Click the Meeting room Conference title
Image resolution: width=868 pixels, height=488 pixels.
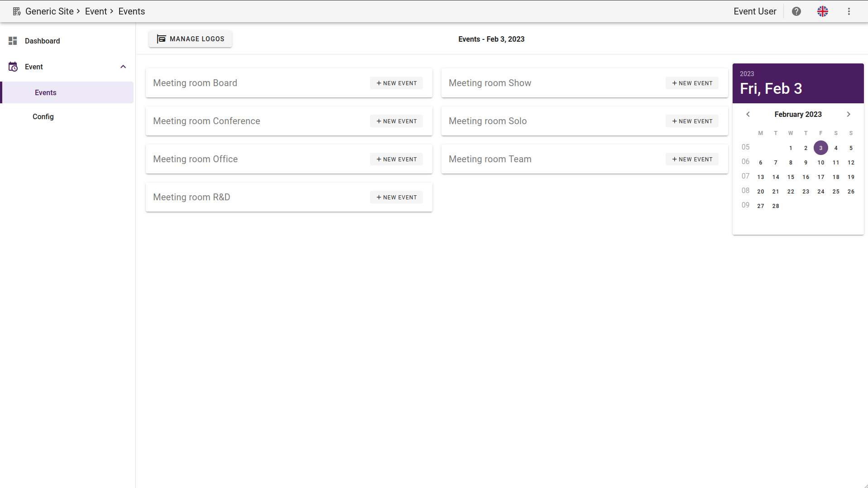(x=206, y=121)
